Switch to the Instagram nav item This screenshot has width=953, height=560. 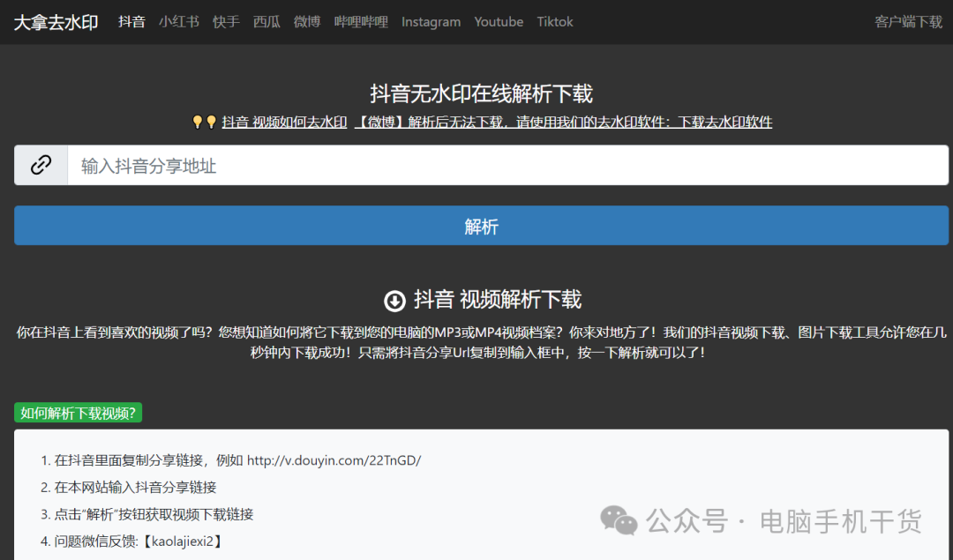[x=431, y=22]
